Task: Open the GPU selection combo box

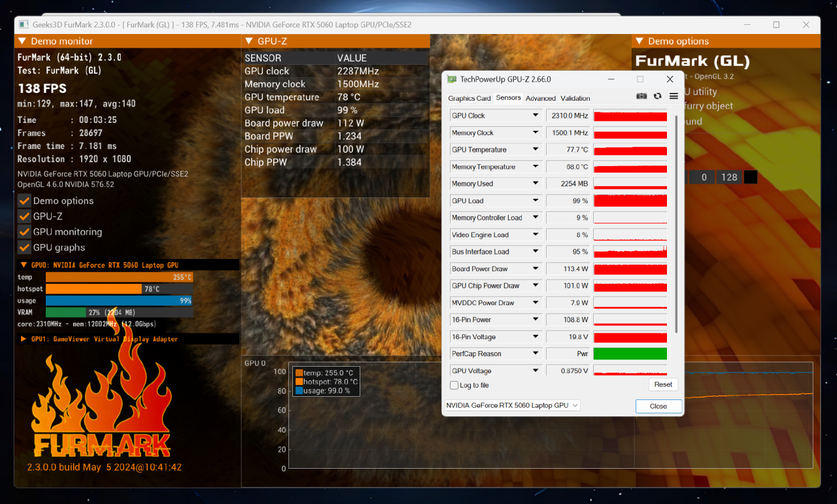Action: pos(512,405)
